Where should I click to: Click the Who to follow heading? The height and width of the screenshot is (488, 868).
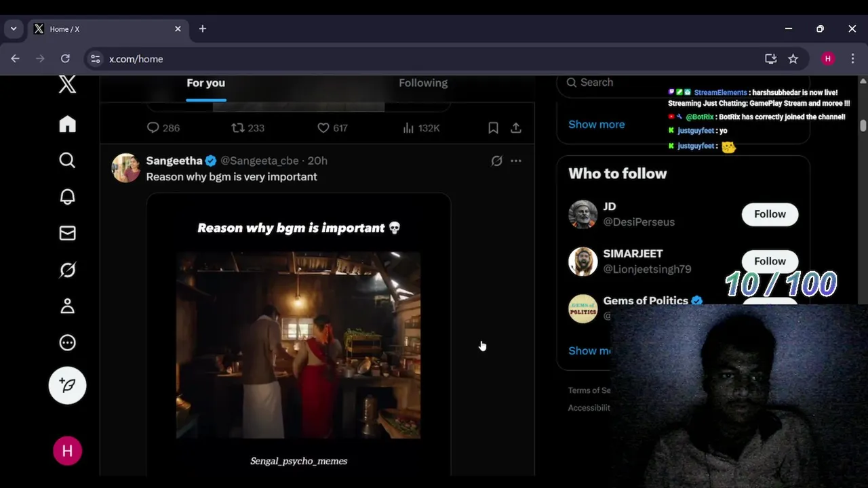617,174
